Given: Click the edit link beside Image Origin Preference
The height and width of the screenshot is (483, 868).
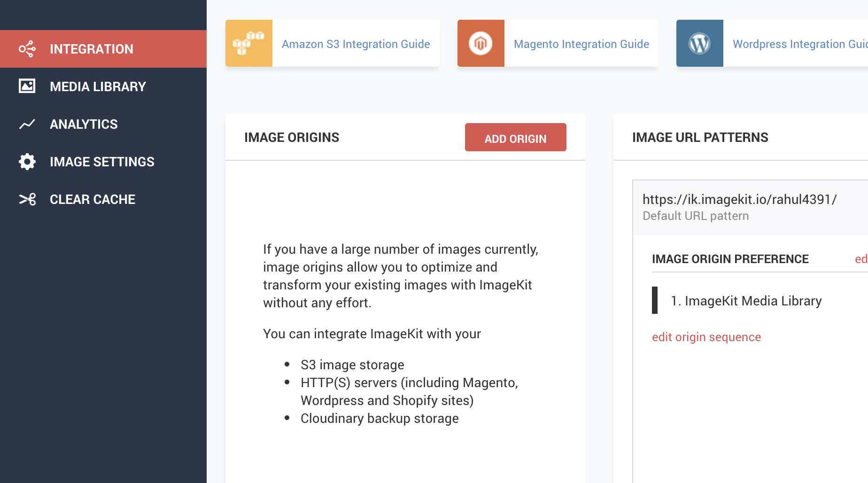Looking at the screenshot, I should click(x=861, y=259).
